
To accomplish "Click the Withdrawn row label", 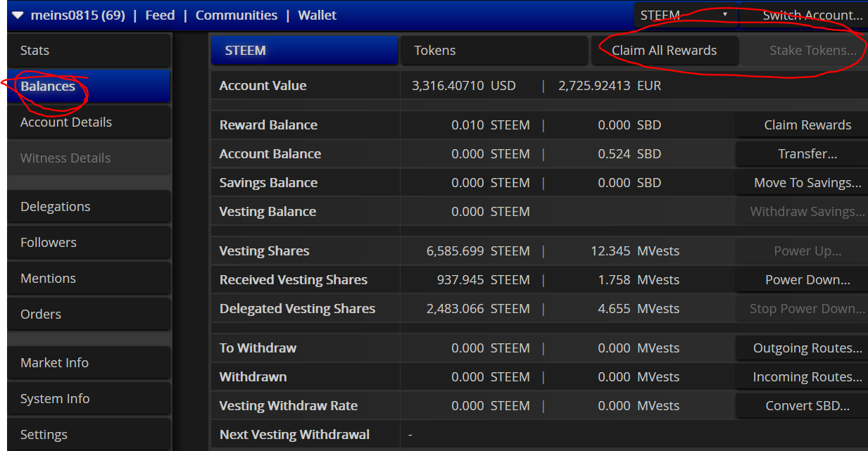I will click(x=253, y=377).
